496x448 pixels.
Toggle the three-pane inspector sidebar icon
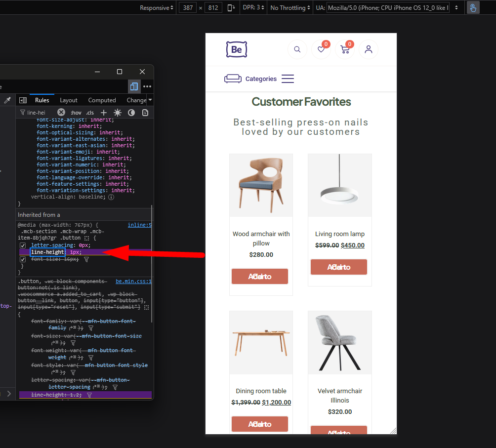tap(23, 100)
